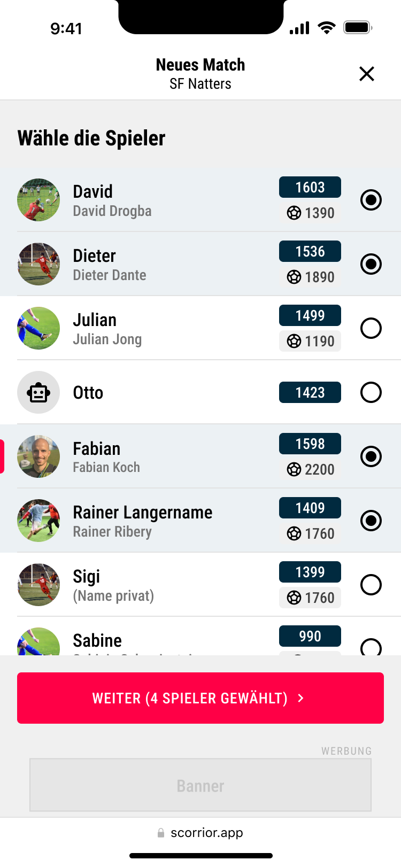
Task: Select Sigi's radio button
Action: pyautogui.click(x=371, y=585)
